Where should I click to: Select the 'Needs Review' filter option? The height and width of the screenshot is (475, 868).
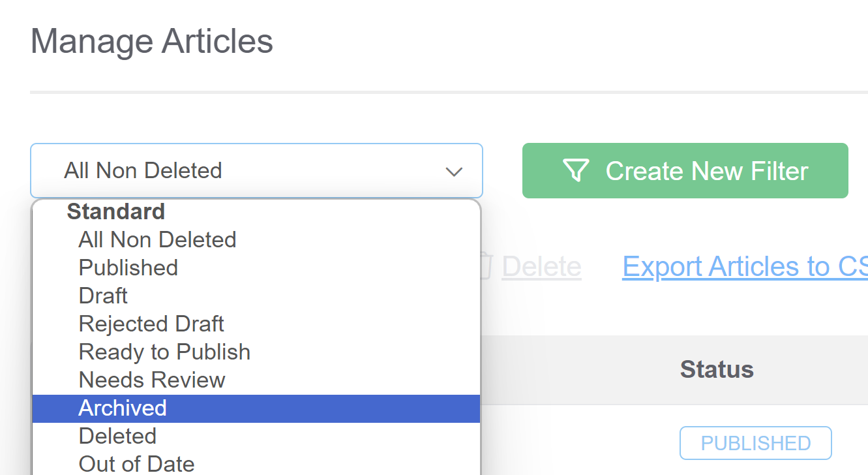tap(152, 380)
